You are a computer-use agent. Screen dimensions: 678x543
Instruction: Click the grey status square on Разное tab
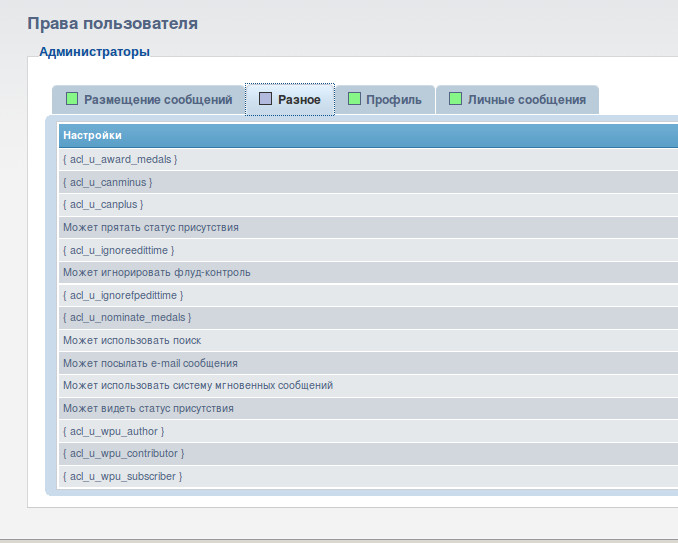[265, 99]
